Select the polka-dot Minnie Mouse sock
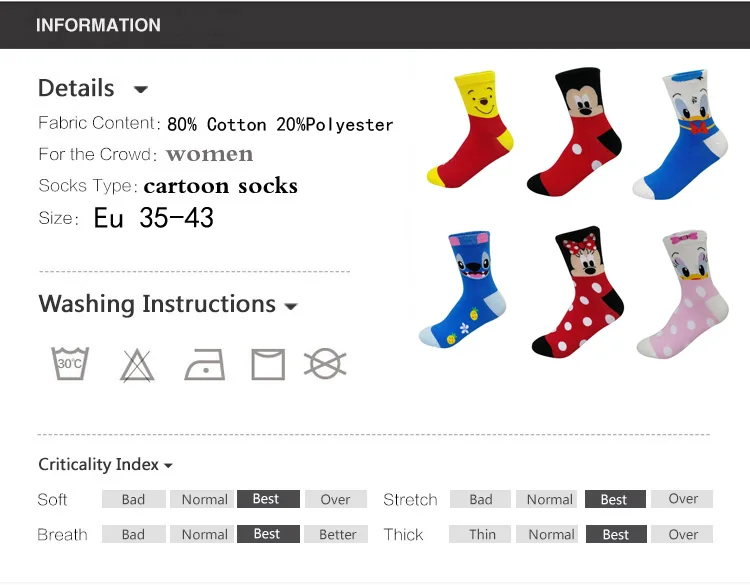Viewport: 750px width, 585px height. point(578,292)
